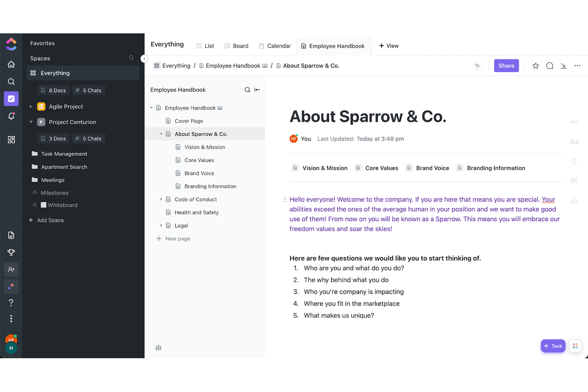Click the + Task button

553,346
